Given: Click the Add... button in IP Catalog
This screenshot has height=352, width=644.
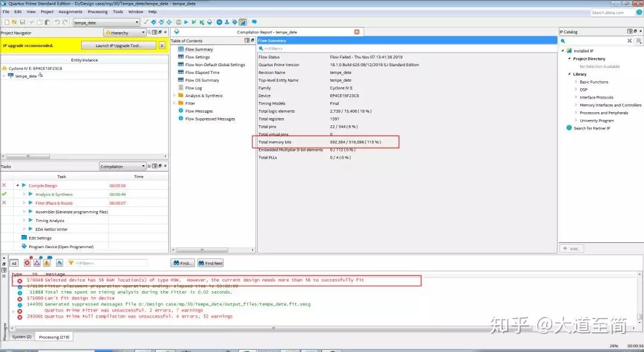Looking at the screenshot, I should (571, 249).
